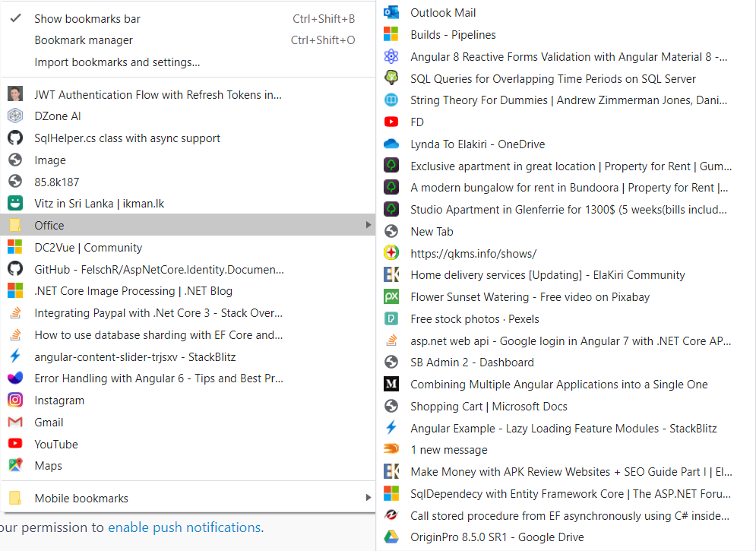Click the Google Maps icon

click(x=15, y=465)
